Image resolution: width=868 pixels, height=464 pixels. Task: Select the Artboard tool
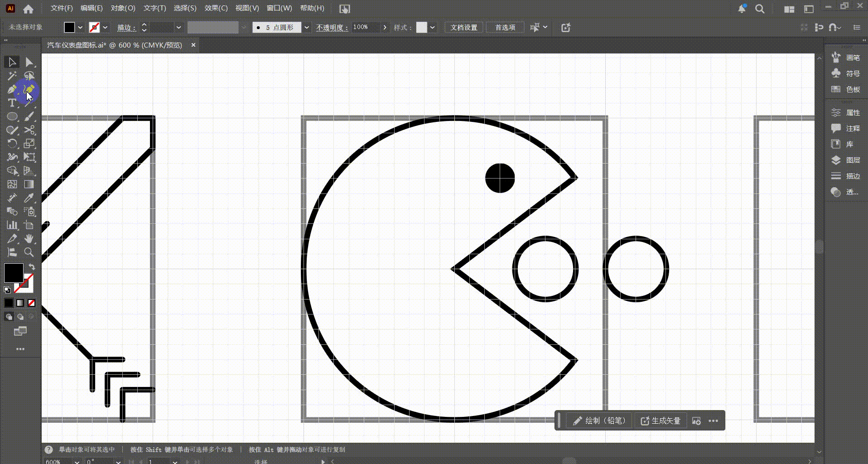29,225
